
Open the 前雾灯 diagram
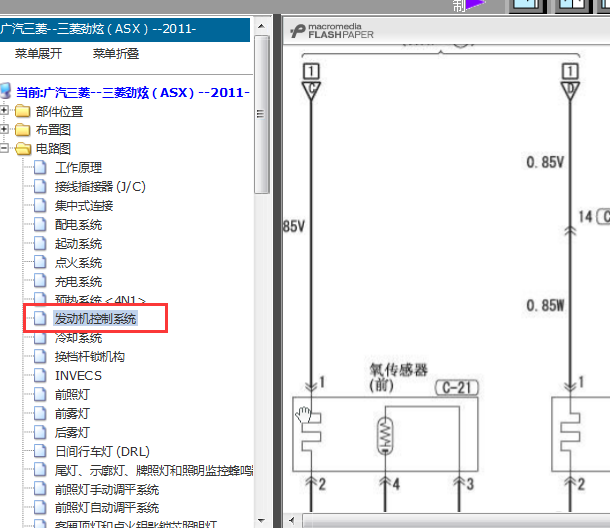click(x=72, y=414)
